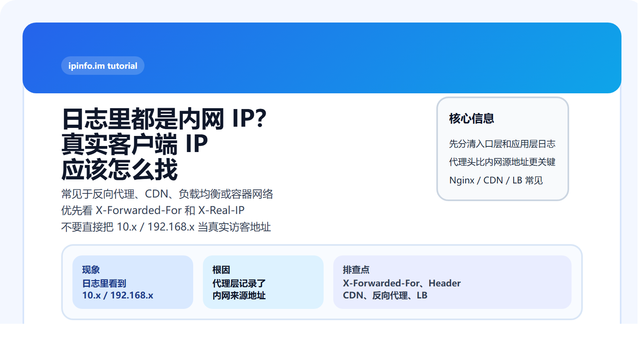
Task: Click the line '常见于反向代理、CDN、负载均衡或容器网络'
Action: 167,194
